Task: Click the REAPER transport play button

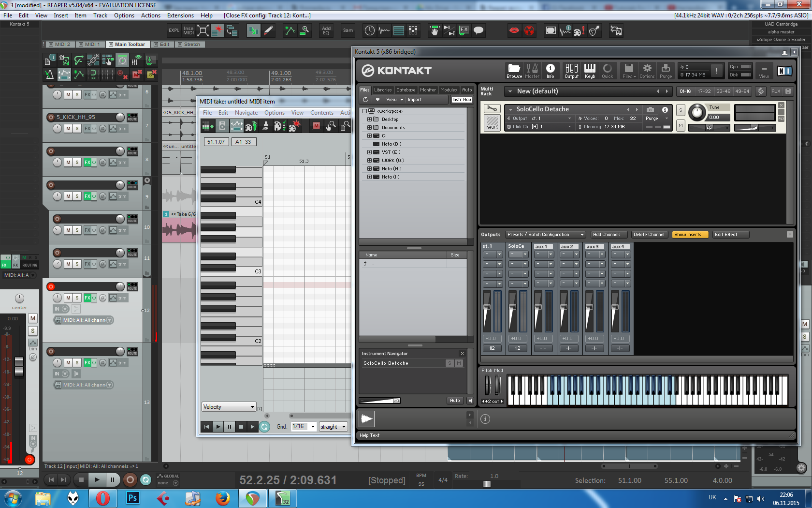Action: click(x=97, y=480)
